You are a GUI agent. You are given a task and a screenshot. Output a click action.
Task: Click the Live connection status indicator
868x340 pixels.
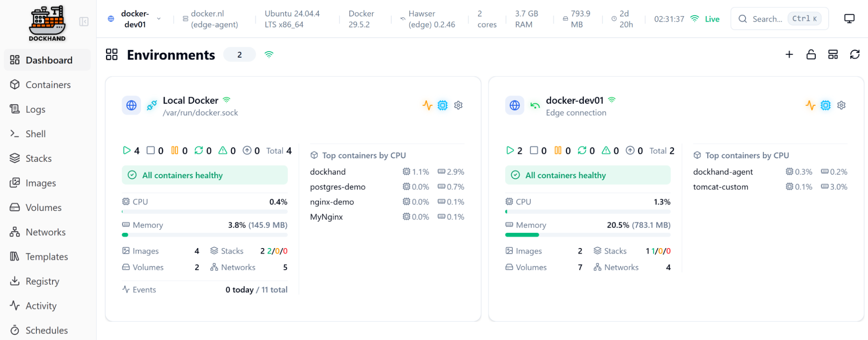[705, 19]
